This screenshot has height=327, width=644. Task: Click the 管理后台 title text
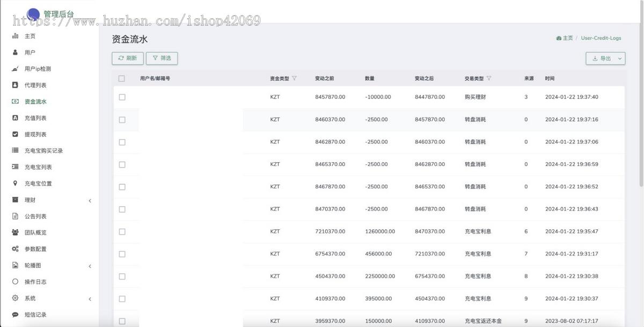(59, 14)
